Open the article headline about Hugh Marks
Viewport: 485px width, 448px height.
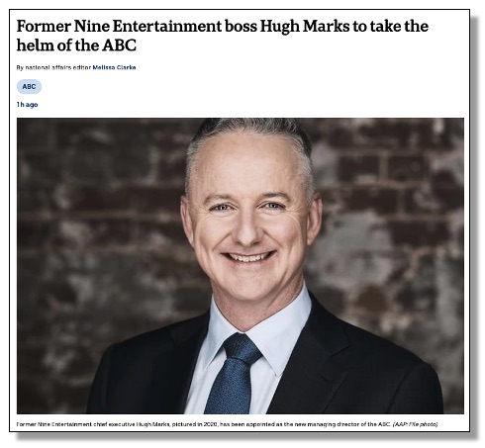(223, 36)
